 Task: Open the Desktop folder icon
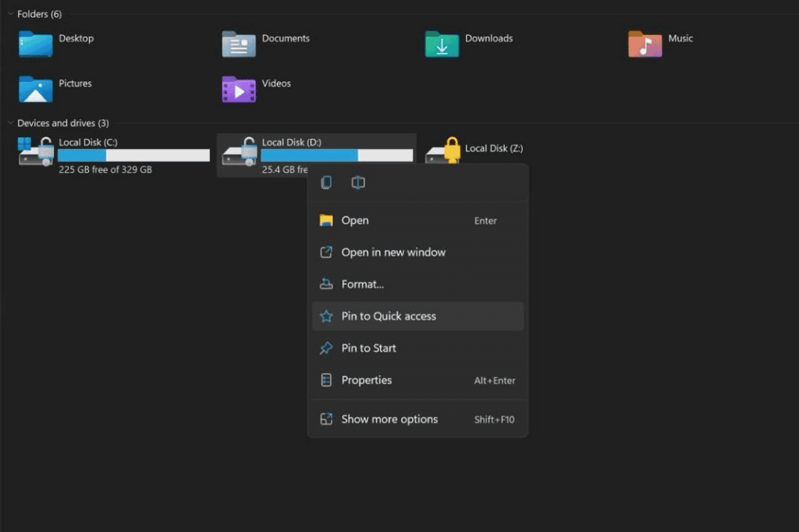[36, 44]
